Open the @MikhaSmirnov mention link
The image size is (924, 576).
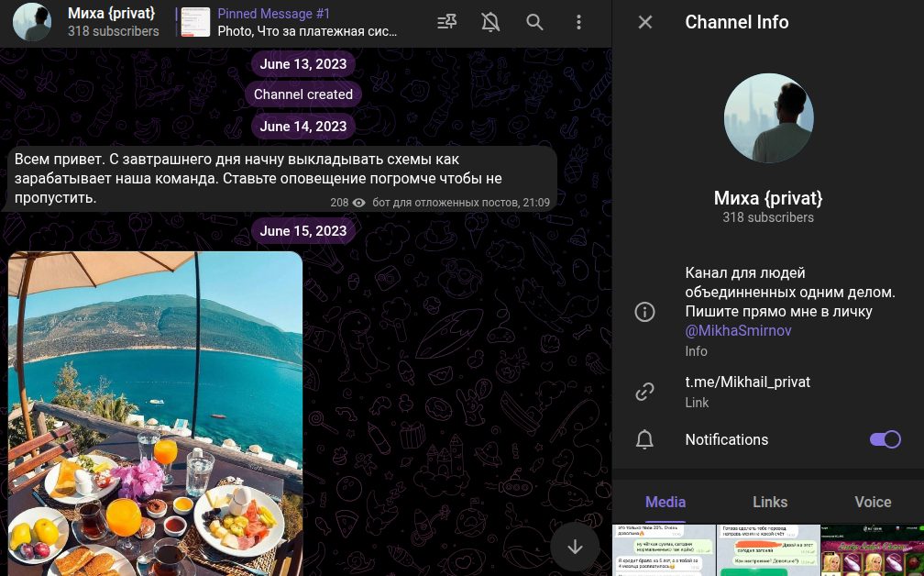click(x=739, y=330)
